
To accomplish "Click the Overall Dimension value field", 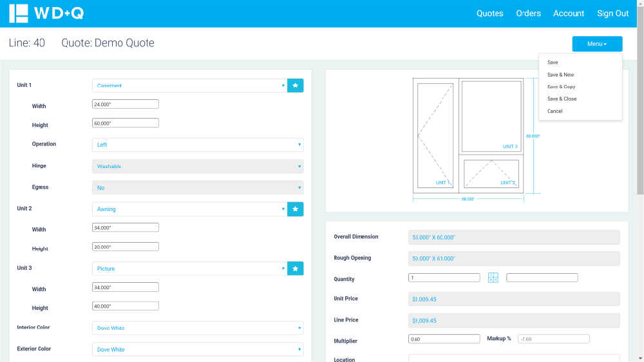I will click(x=514, y=238).
